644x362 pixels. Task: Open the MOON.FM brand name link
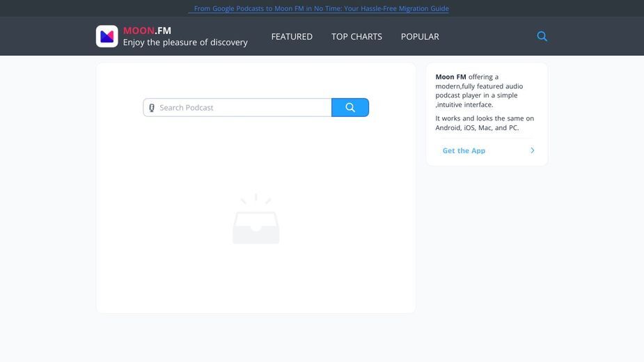pos(147,31)
